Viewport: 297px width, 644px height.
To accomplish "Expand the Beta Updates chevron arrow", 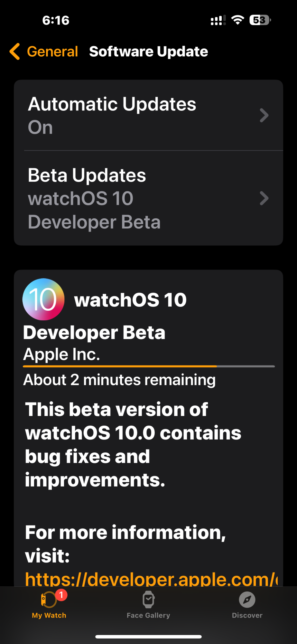I will [264, 198].
